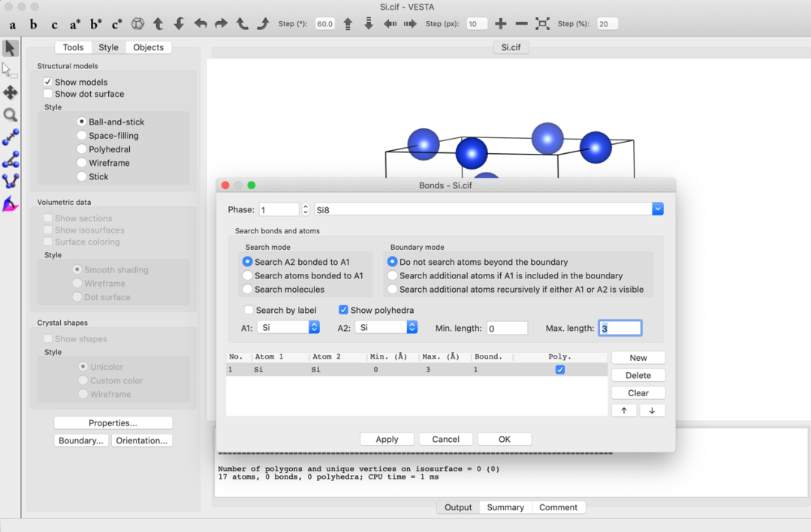Viewport: 811px width, 532px height.
Task: Open the Properties dialog
Action: [113, 423]
